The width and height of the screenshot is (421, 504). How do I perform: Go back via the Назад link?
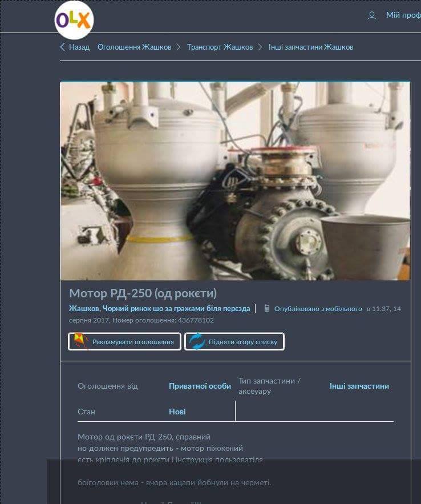point(79,47)
